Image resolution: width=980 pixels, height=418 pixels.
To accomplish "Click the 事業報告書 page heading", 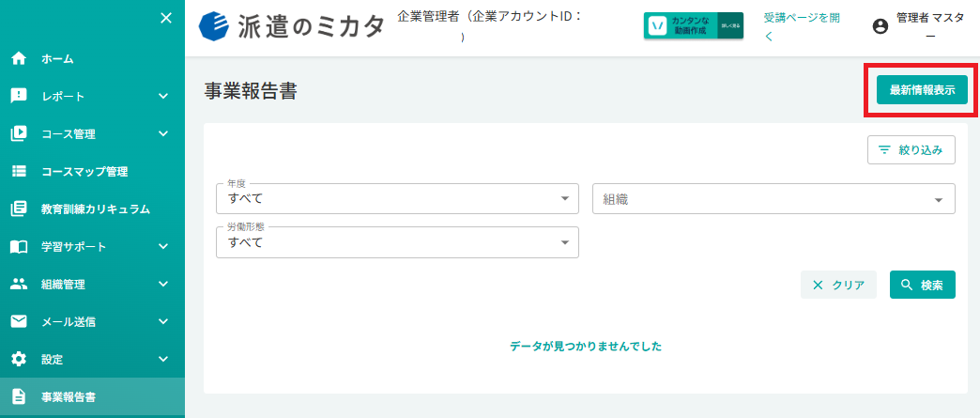I will 251,91.
